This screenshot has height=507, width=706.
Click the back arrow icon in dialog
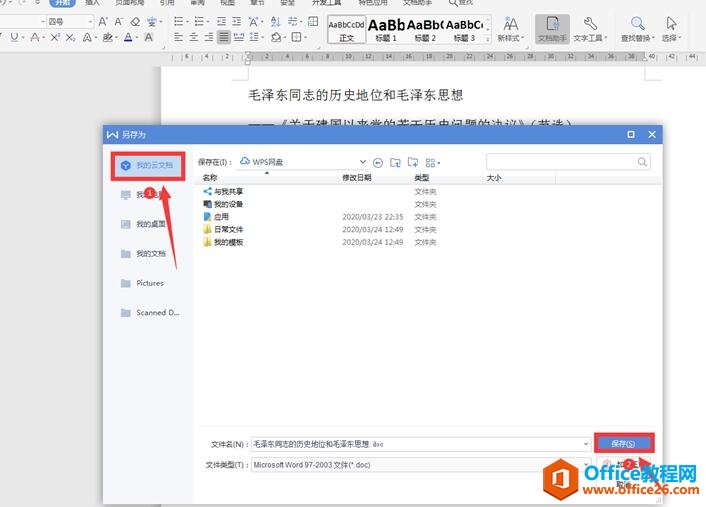tap(378, 163)
